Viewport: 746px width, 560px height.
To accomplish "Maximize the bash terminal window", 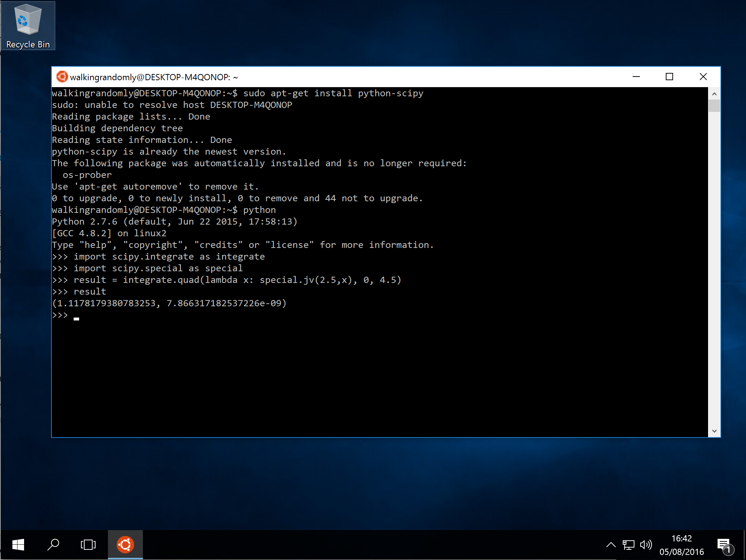I will pos(669,77).
